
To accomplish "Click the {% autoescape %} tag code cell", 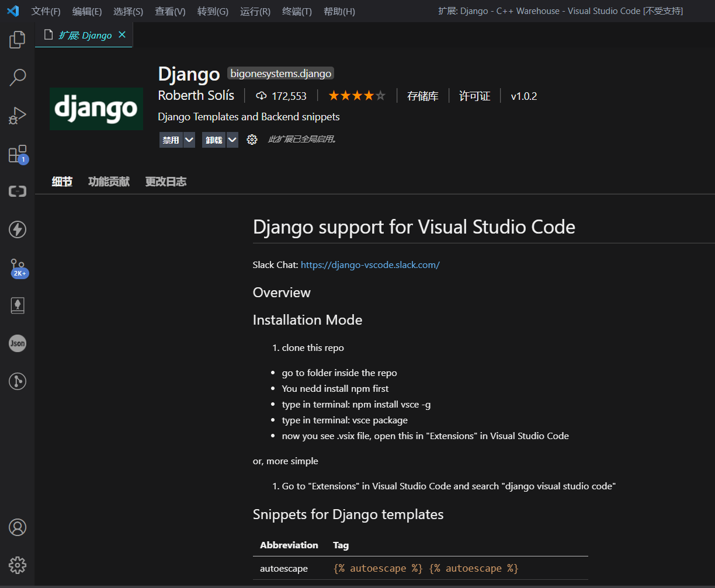I will (x=426, y=568).
